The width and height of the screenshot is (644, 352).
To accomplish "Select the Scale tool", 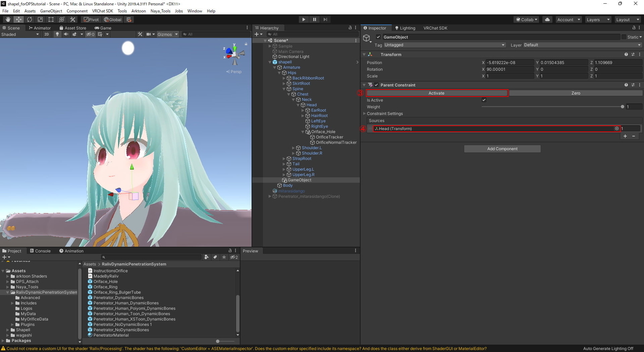I will pos(39,19).
